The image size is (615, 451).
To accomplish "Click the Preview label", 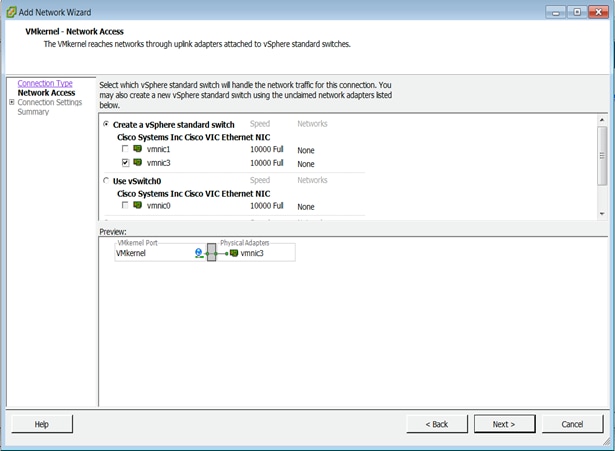I will pyautogui.click(x=113, y=232).
